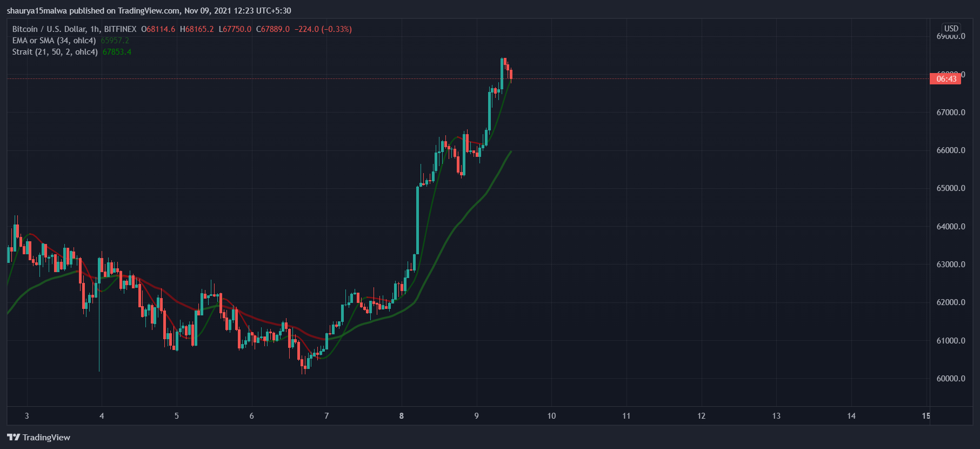Click the TradingView logo at bottom left
Viewport: 980px width, 449px height.
[x=38, y=437]
